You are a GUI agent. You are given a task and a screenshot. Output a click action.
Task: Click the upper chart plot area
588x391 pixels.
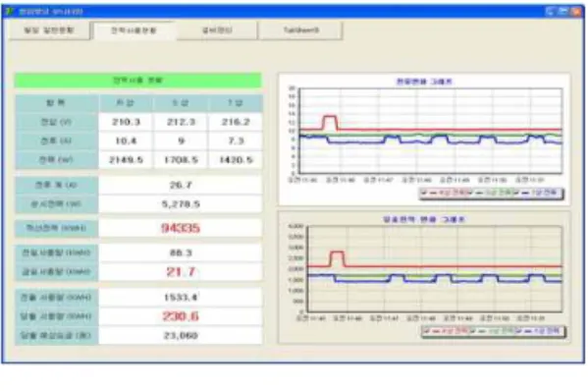pos(431,131)
